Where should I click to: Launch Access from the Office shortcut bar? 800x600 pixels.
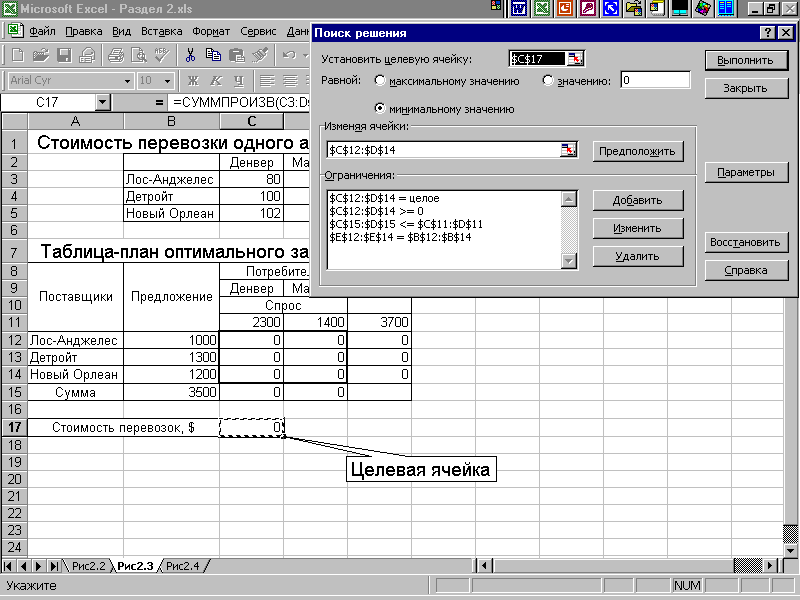[588, 9]
